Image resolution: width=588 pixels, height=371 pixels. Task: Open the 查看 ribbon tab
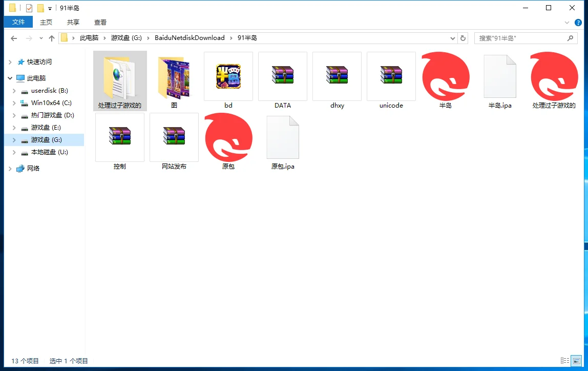[x=100, y=22]
